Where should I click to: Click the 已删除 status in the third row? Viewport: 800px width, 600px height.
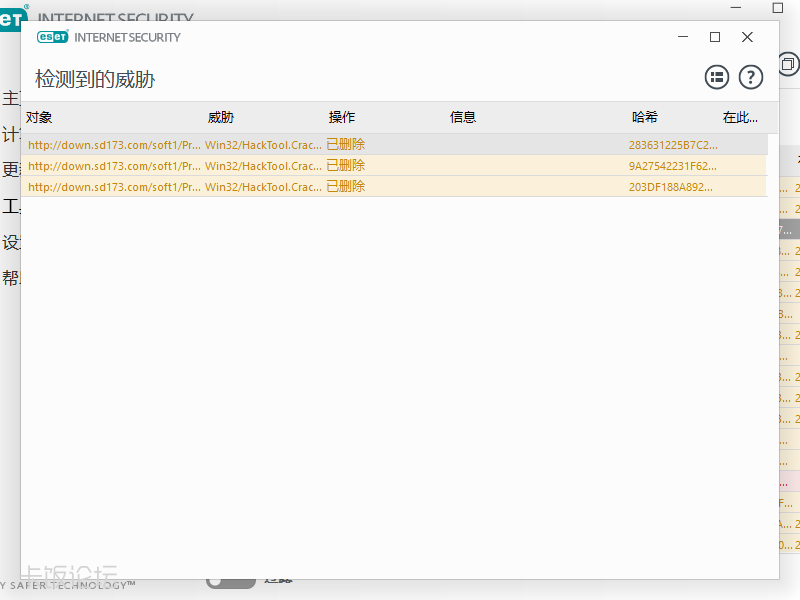(346, 187)
